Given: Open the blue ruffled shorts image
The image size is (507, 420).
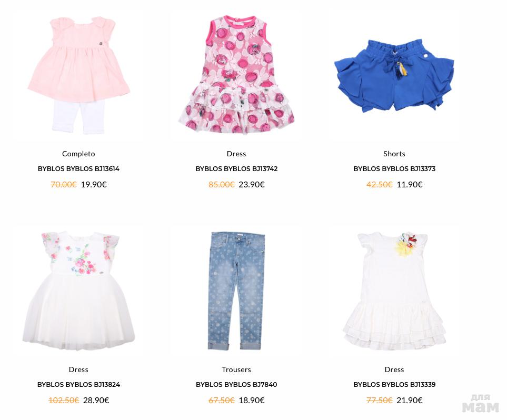Looking at the screenshot, I should tap(394, 76).
